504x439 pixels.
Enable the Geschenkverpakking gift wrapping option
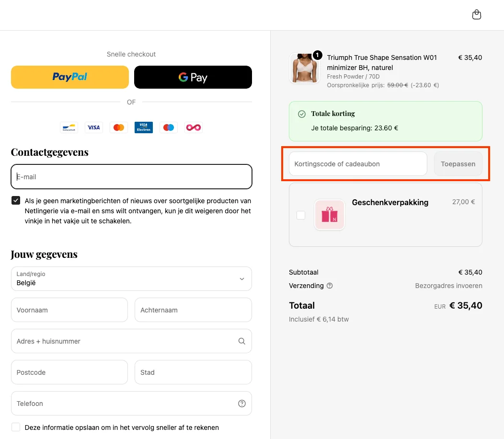[301, 215]
